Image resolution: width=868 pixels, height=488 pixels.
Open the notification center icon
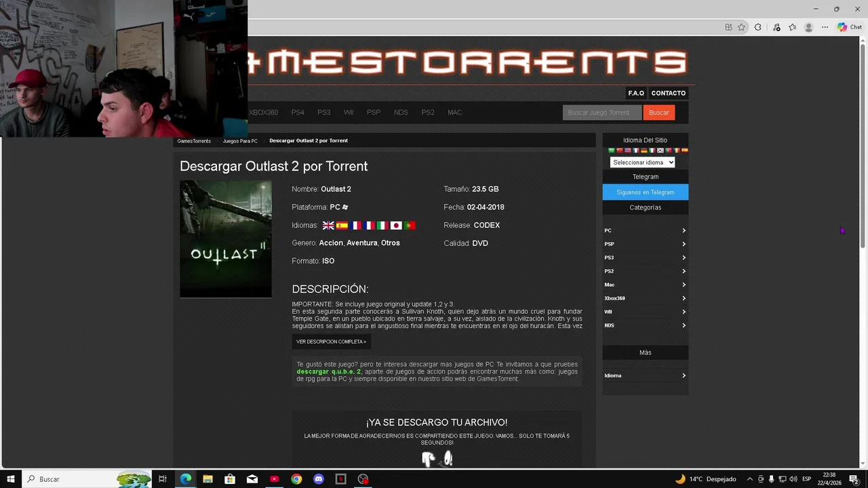[x=854, y=479]
